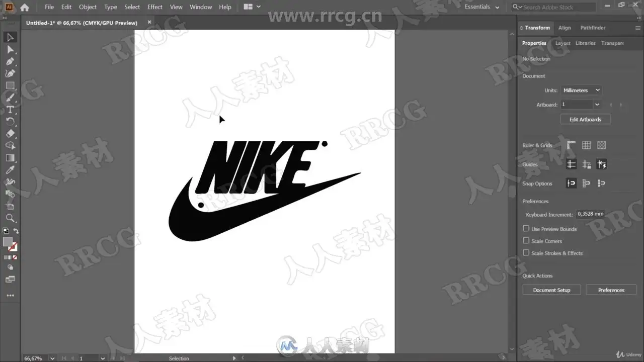Image resolution: width=644 pixels, height=362 pixels.
Task: Select the Gradient tool
Action: coord(10,158)
